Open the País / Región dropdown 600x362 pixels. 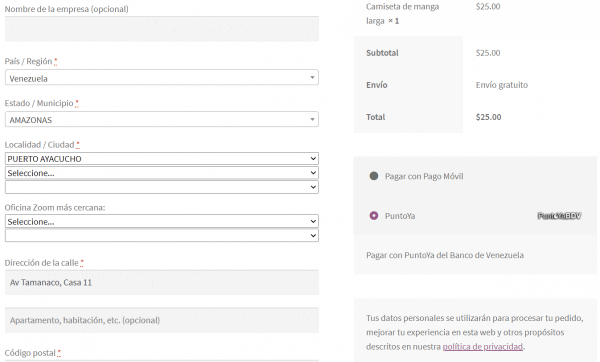point(161,78)
